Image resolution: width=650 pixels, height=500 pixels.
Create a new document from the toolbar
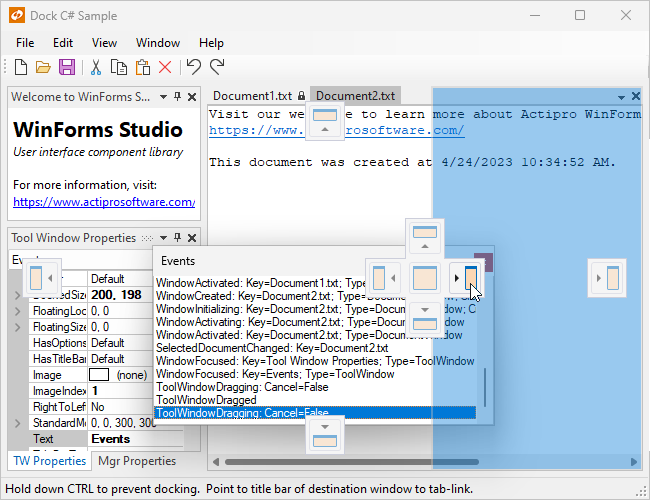tap(21, 67)
